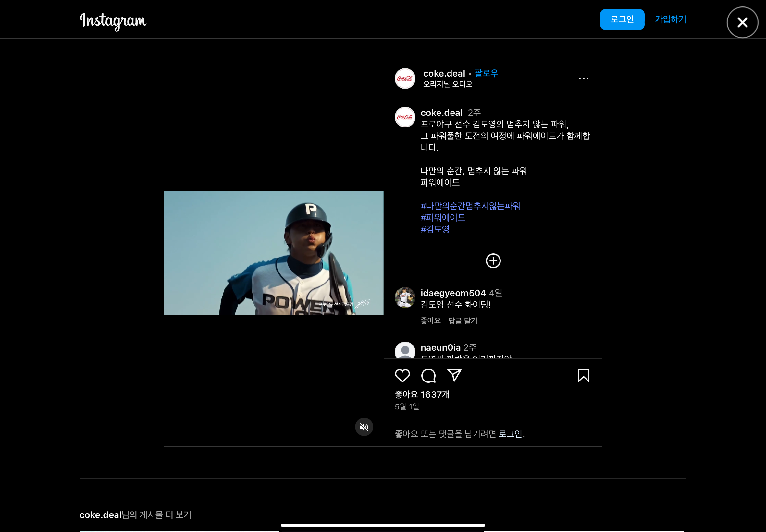Open the three-dot more options menu
The image size is (766, 532).
coord(583,79)
